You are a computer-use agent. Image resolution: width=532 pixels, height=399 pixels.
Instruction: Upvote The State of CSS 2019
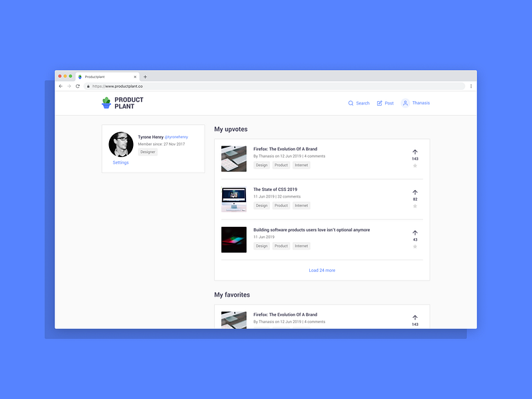[x=415, y=192]
